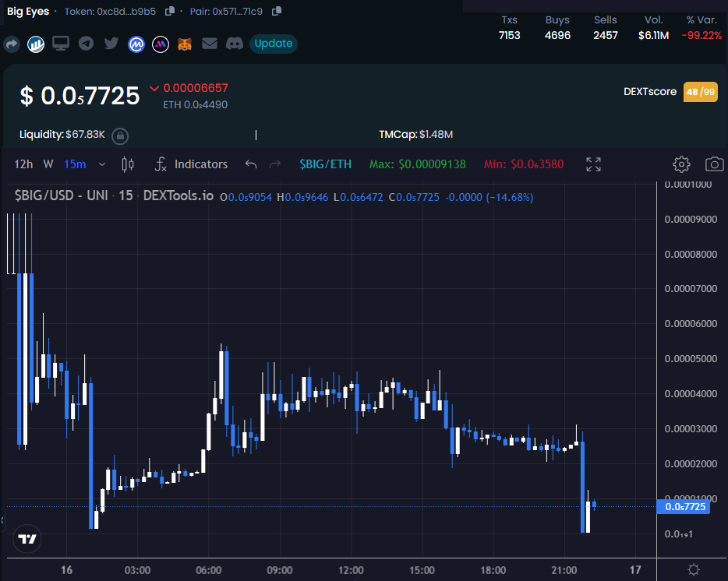
Task: Open the Telegram link icon
Action: [86, 44]
